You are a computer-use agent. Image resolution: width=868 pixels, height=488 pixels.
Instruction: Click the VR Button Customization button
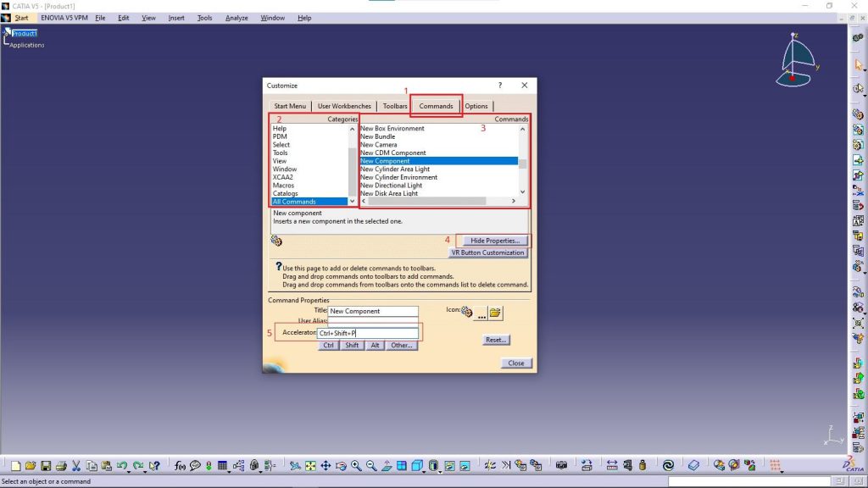pyautogui.click(x=487, y=252)
